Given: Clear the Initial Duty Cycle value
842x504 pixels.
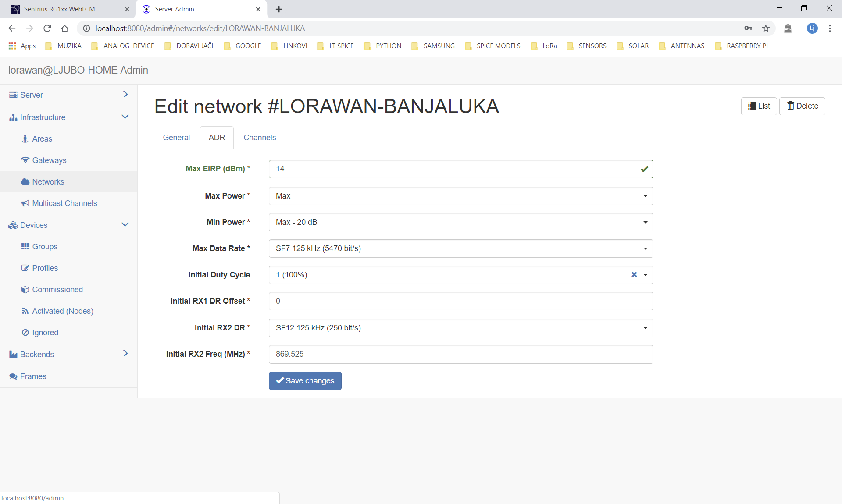Looking at the screenshot, I should (634, 275).
